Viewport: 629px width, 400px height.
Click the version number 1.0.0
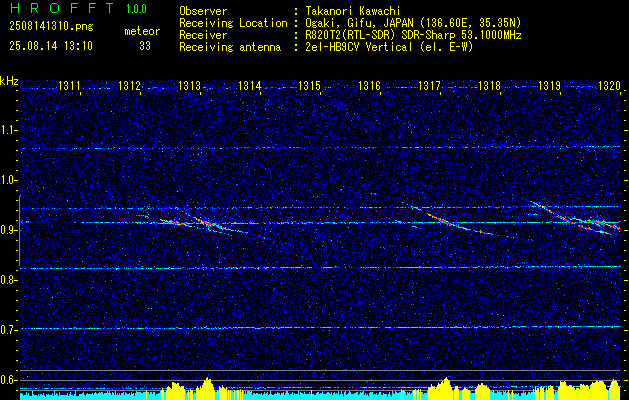136,8
